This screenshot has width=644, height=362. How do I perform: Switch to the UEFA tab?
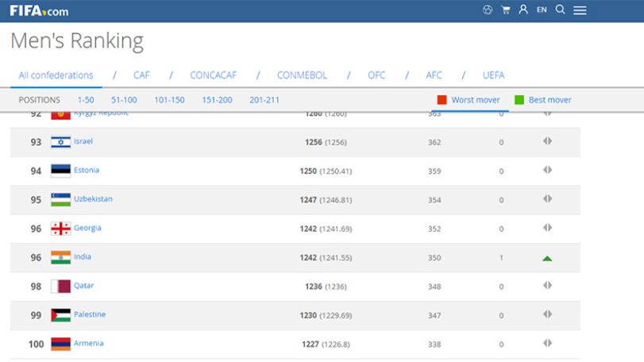point(493,75)
